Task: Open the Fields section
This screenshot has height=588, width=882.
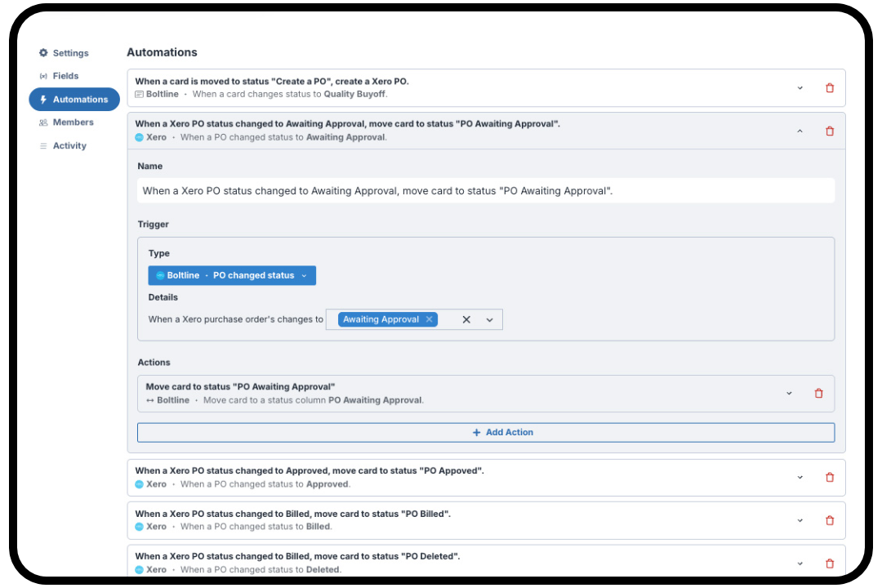Action: pos(59,76)
